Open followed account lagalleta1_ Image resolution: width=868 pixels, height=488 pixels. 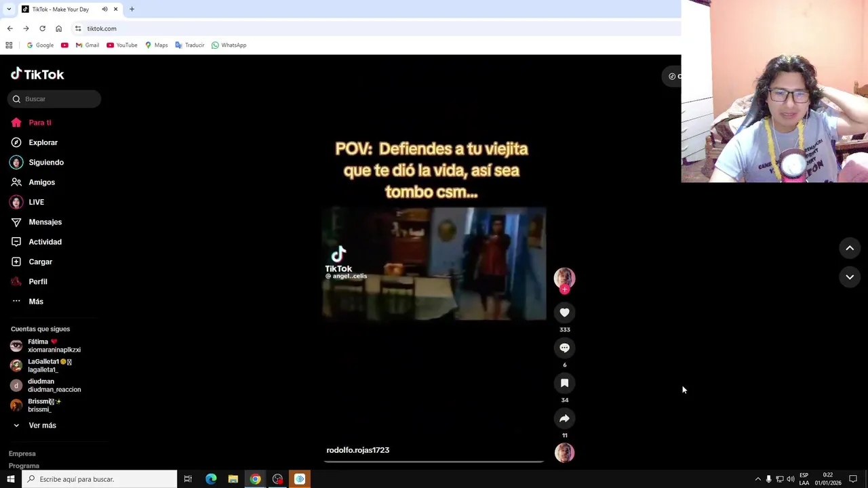point(54,365)
